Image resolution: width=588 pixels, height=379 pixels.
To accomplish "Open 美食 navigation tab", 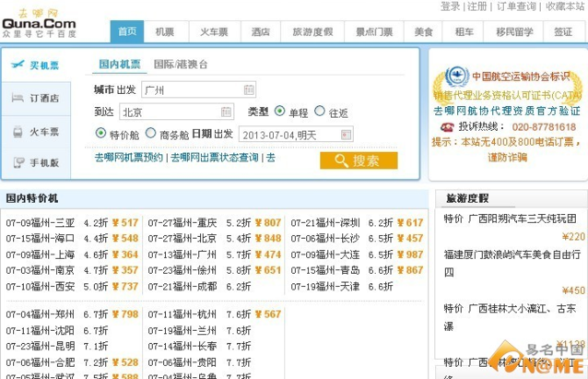I will (x=423, y=32).
